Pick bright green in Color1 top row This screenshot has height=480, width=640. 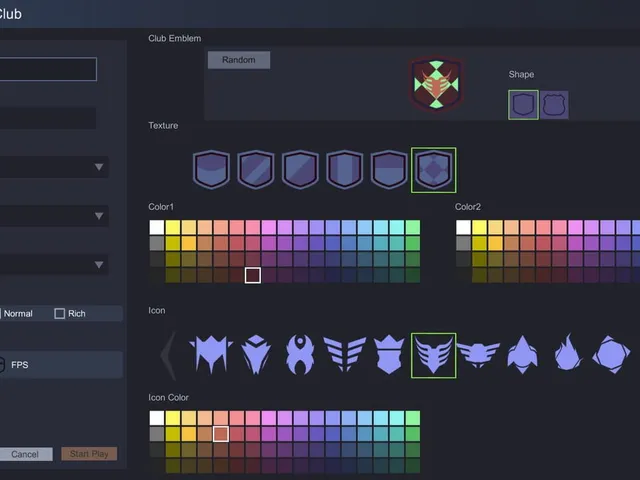pos(413,227)
